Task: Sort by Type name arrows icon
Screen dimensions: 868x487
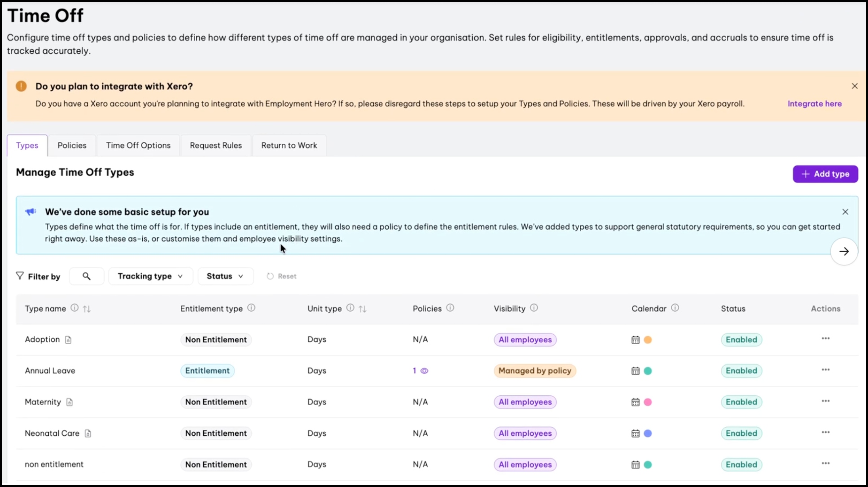Action: pyautogui.click(x=87, y=309)
